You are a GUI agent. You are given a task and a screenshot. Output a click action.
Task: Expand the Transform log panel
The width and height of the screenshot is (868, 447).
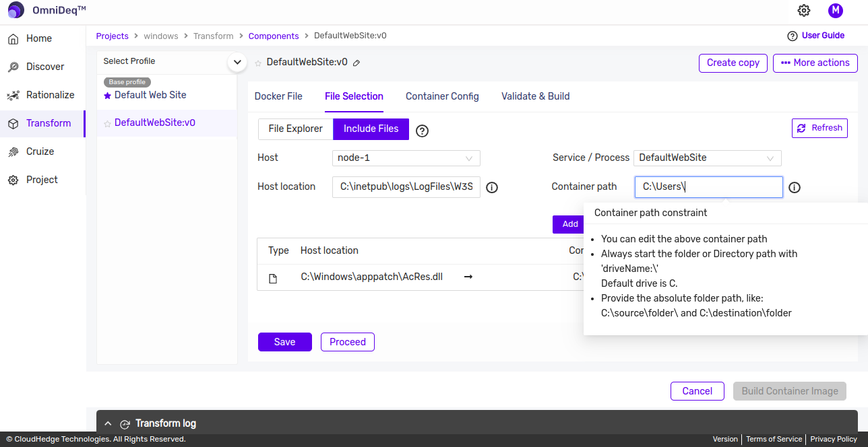coord(108,423)
